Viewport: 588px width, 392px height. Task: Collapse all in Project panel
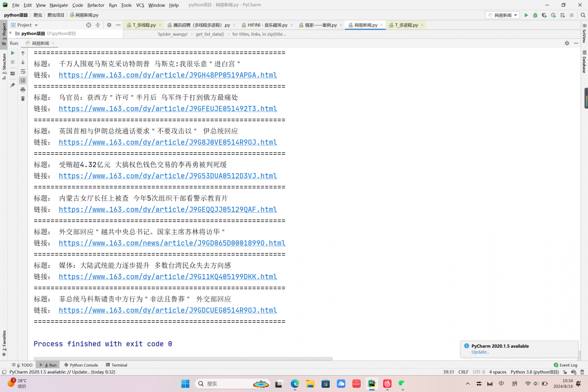point(98,25)
